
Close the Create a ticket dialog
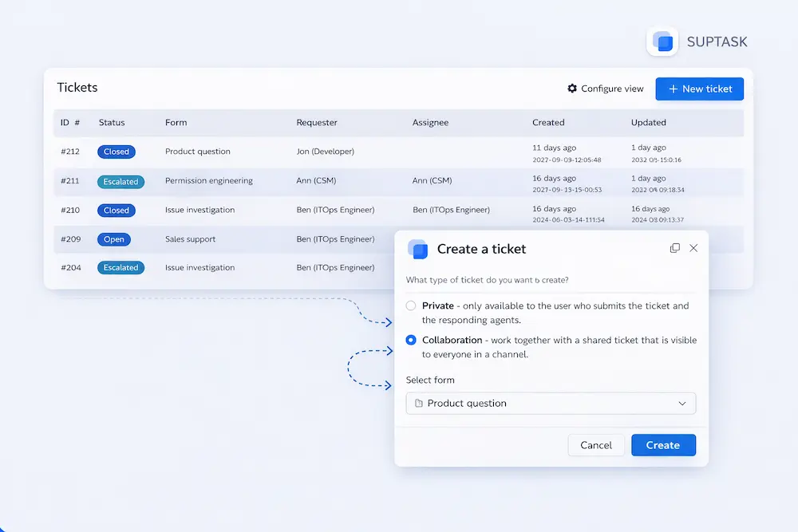point(693,248)
